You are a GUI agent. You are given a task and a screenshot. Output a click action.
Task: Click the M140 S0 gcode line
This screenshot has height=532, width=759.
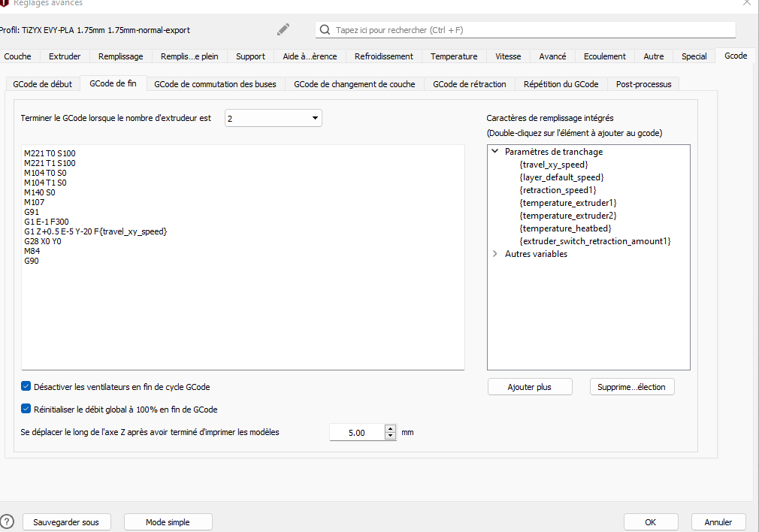[x=40, y=192]
